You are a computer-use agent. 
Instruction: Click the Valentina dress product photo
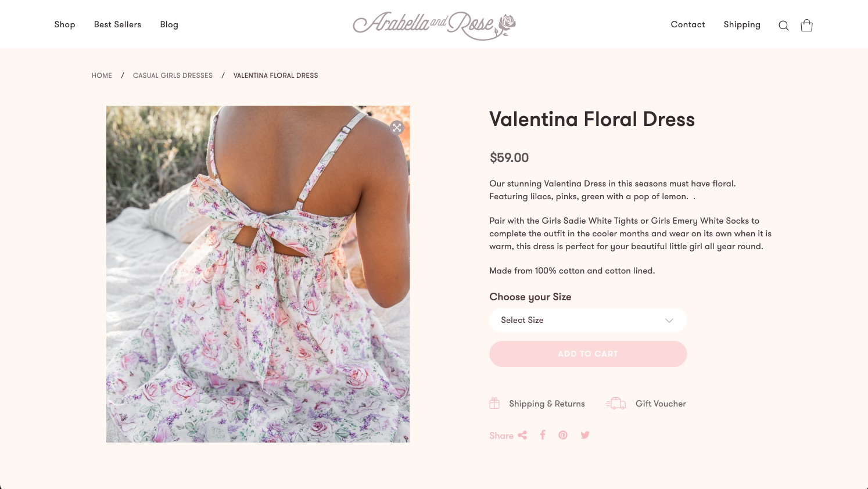pos(258,274)
